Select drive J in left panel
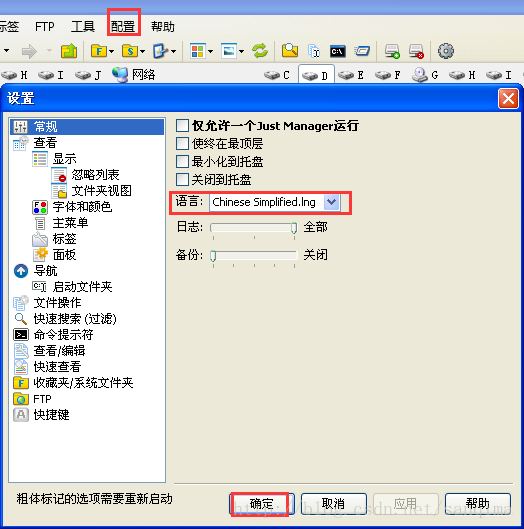Image resolution: width=524 pixels, height=529 pixels. (x=88, y=75)
